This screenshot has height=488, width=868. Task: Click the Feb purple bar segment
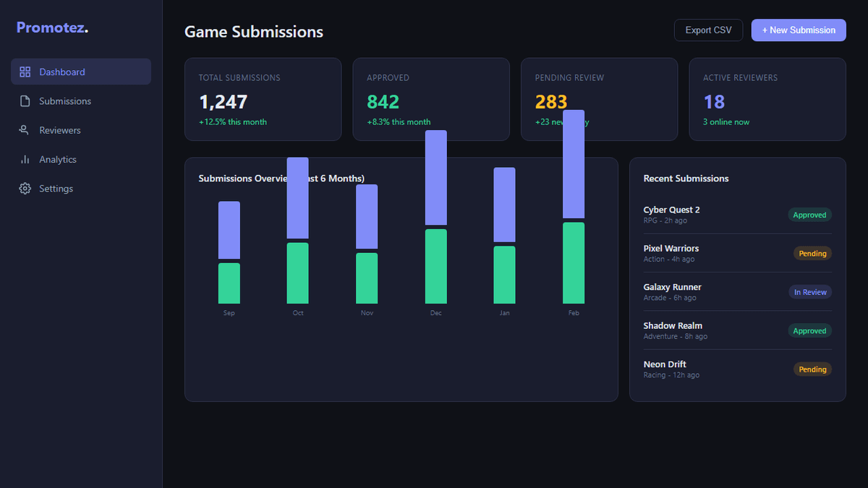[x=574, y=164]
